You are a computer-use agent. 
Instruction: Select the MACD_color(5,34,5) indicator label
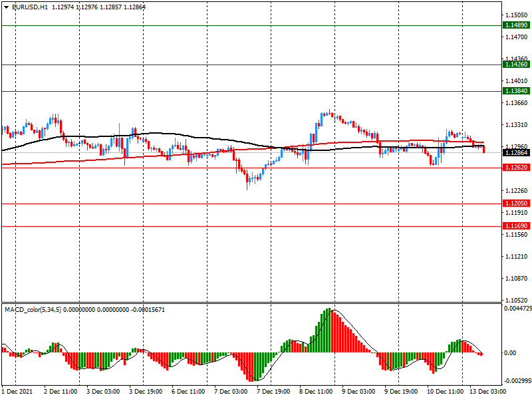tap(33, 310)
